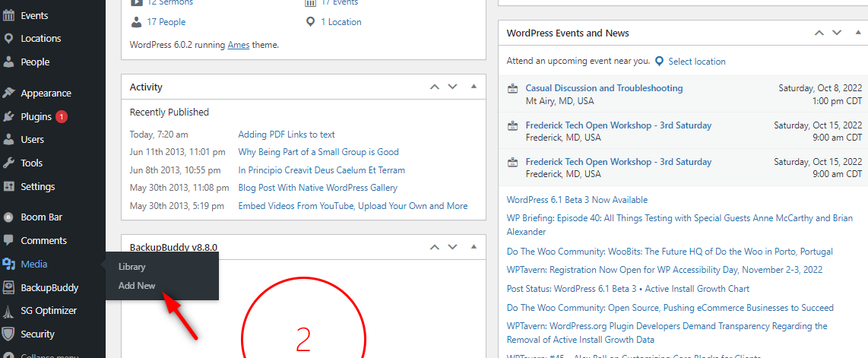The height and width of the screenshot is (358, 868).
Task: Move BackupBuddy panel up with arrow
Action: click(435, 247)
